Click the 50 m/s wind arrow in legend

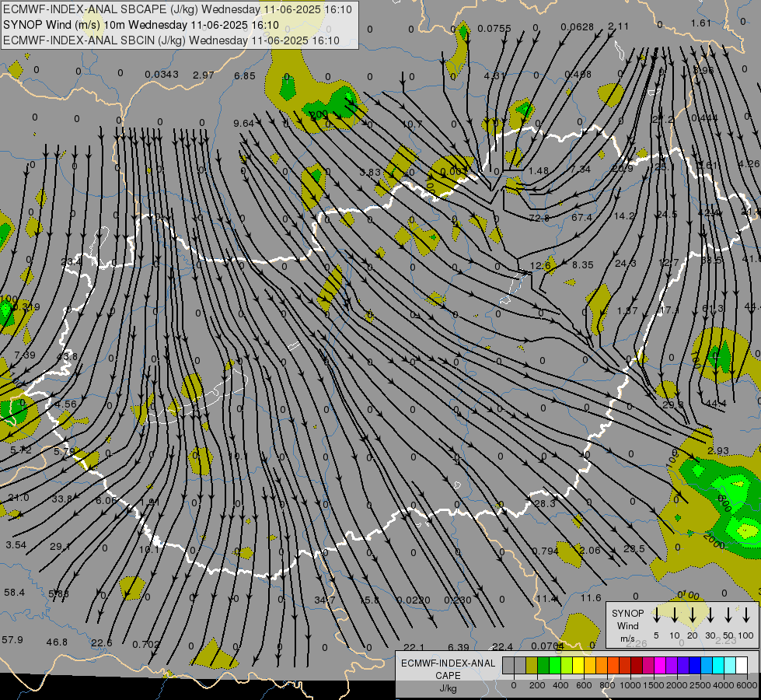tap(728, 615)
